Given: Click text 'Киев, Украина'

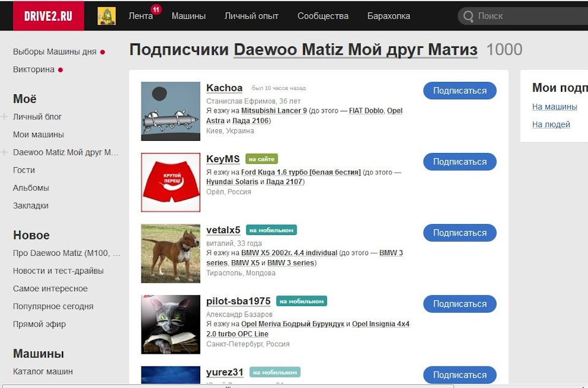Looking at the screenshot, I should (x=230, y=131).
